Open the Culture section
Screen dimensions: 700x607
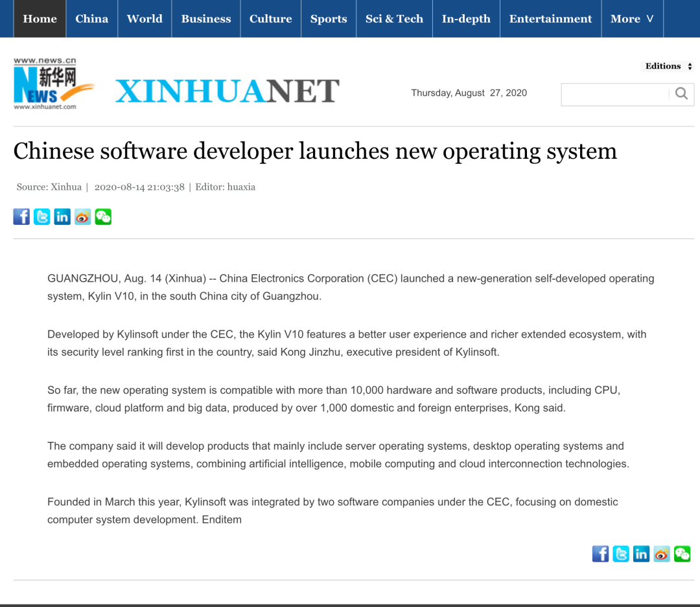click(x=270, y=19)
